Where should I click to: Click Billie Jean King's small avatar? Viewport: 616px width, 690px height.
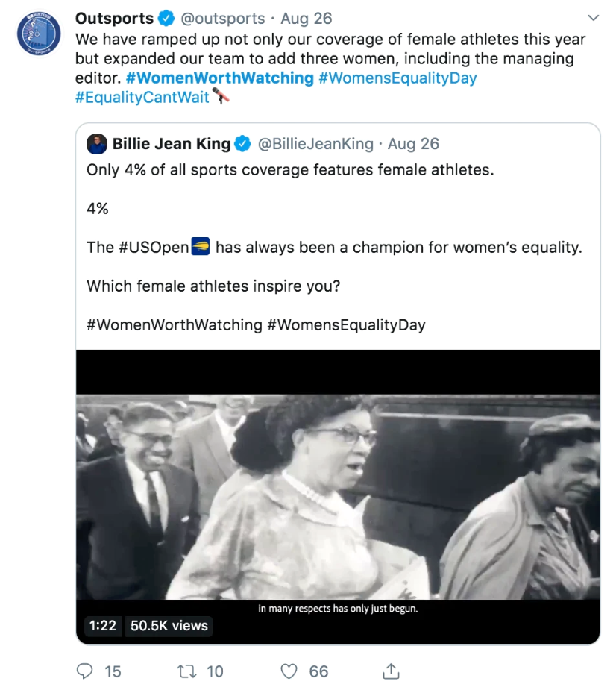97,144
